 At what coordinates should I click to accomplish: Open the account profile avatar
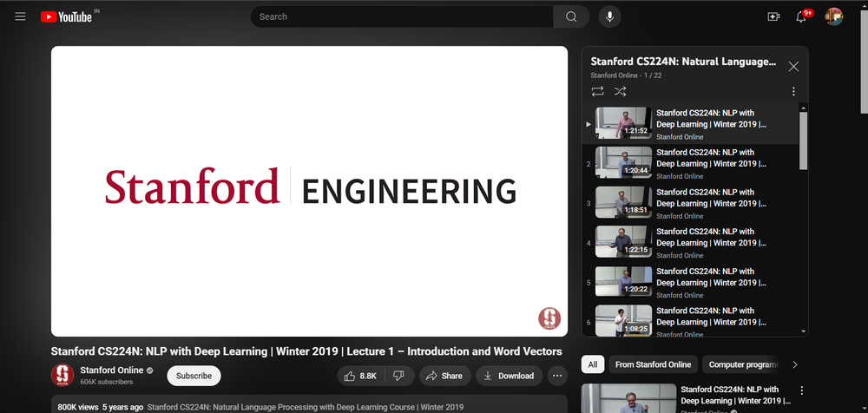[833, 16]
